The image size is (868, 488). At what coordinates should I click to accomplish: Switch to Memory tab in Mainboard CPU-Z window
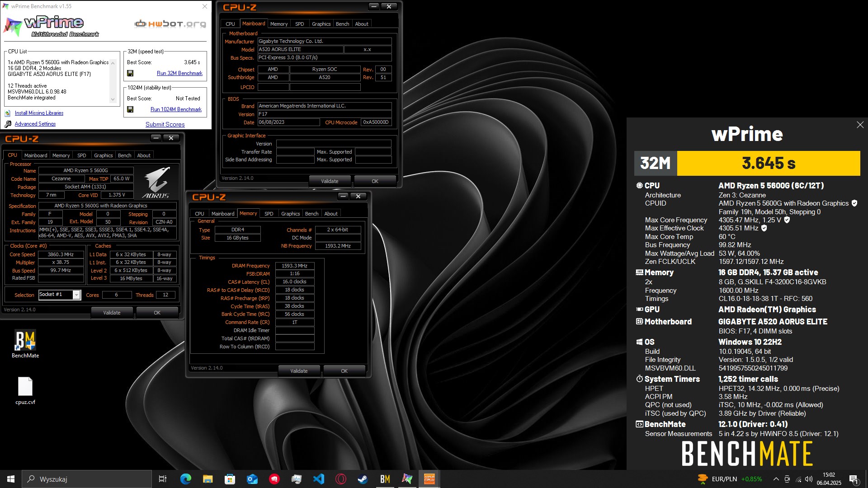[278, 24]
